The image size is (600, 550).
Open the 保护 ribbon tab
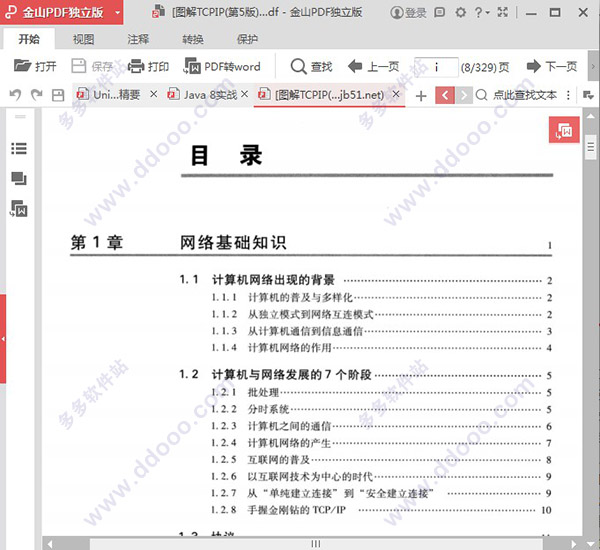tap(247, 39)
